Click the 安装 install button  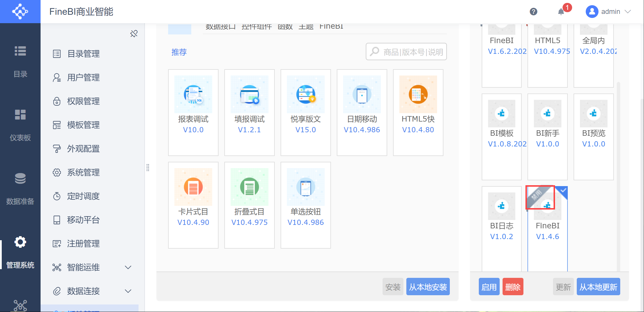pyautogui.click(x=393, y=287)
